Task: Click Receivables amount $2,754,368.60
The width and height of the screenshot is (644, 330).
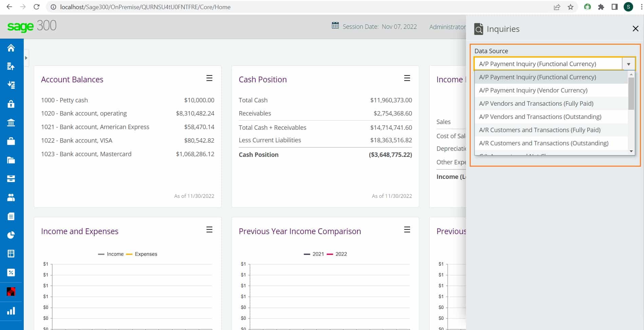Action: pyautogui.click(x=393, y=114)
